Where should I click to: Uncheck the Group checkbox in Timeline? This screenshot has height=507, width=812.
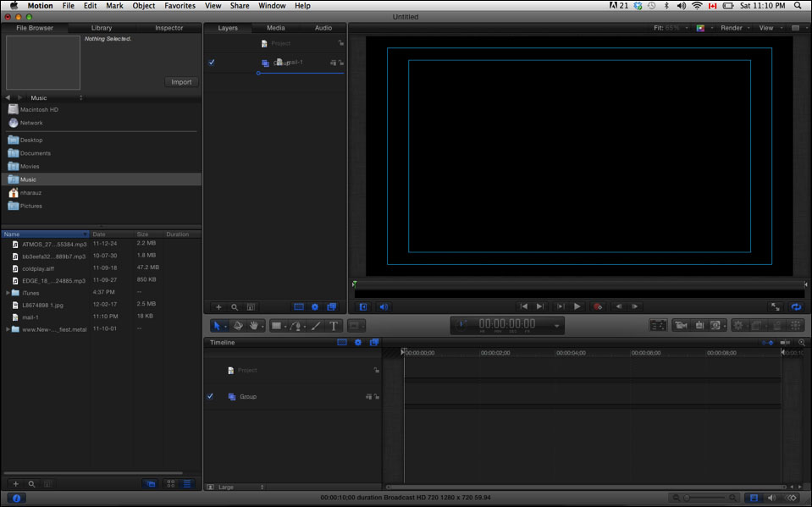[211, 396]
